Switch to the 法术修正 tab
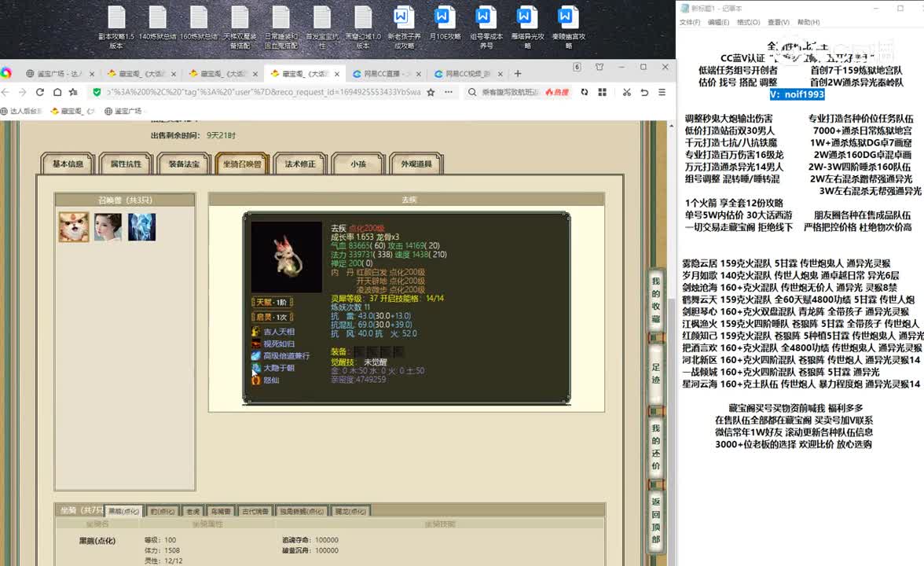Image resolution: width=924 pixels, height=566 pixels. (300, 164)
